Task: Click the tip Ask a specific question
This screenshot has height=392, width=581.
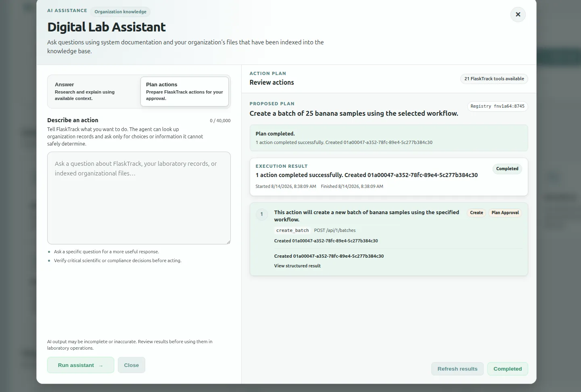Action: [107, 252]
